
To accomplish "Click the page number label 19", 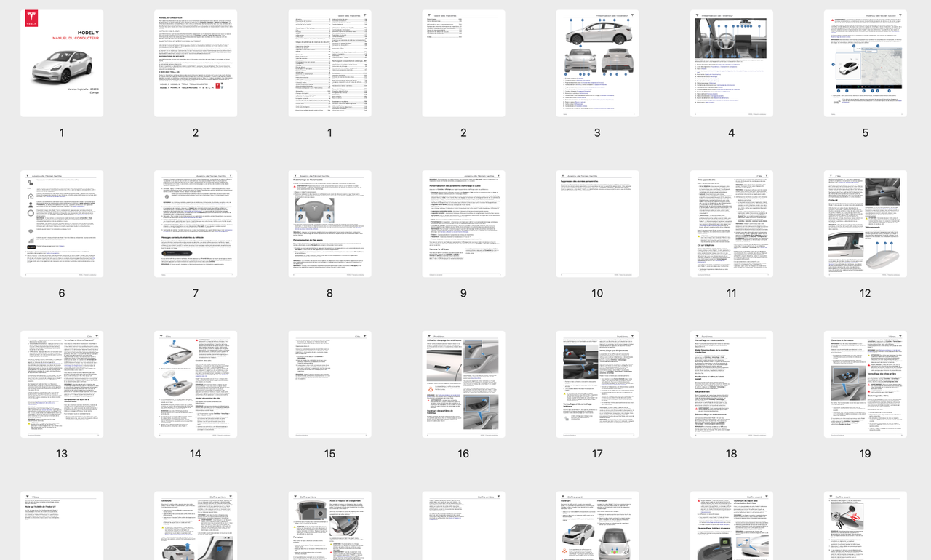I will pyautogui.click(x=865, y=454).
